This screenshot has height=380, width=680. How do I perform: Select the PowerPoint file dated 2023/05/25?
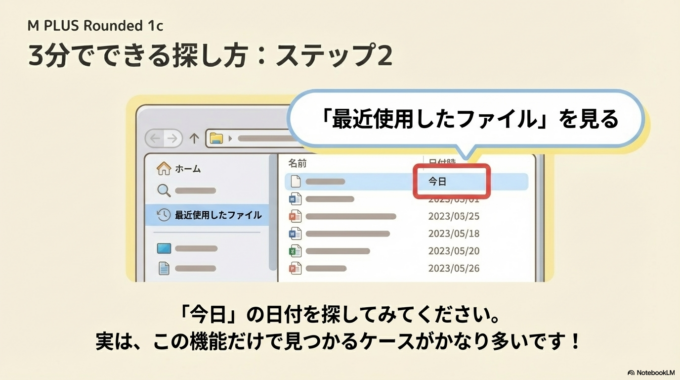295,216
